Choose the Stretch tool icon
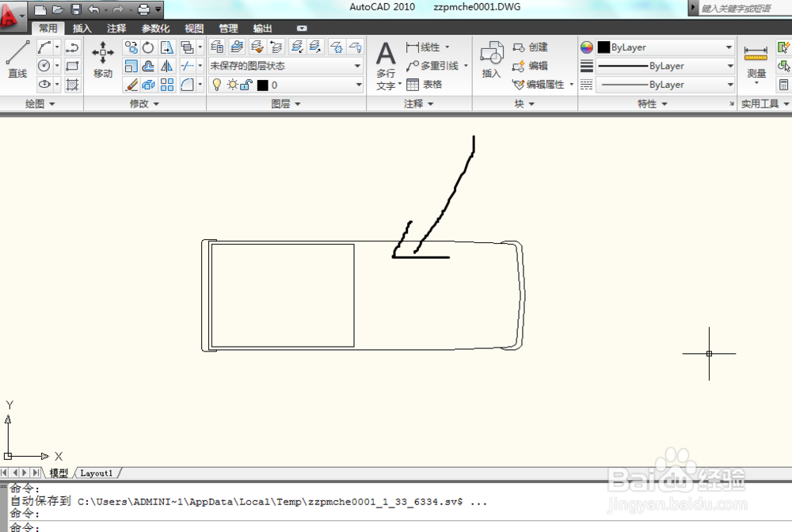Image resolution: width=792 pixels, height=532 pixels. (x=166, y=47)
